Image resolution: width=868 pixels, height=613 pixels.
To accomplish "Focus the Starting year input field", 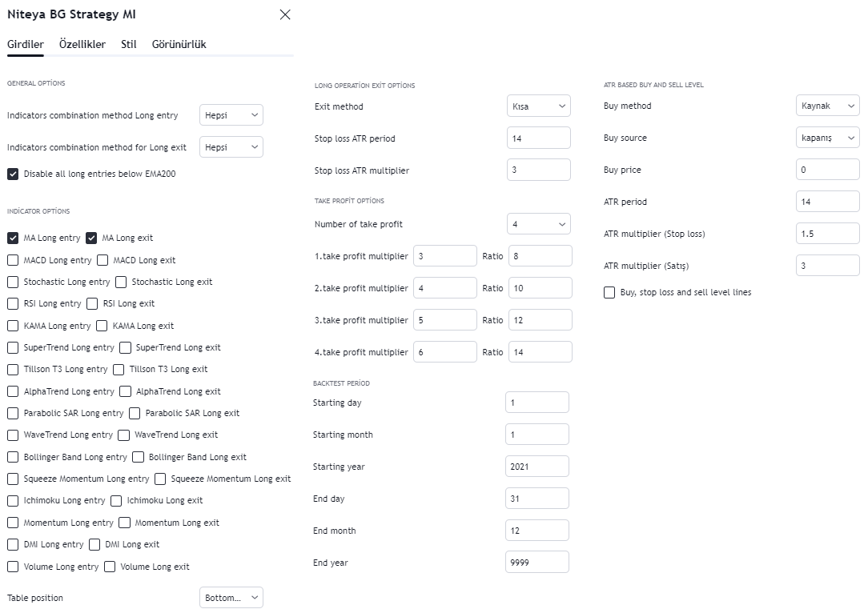I will pos(537,467).
